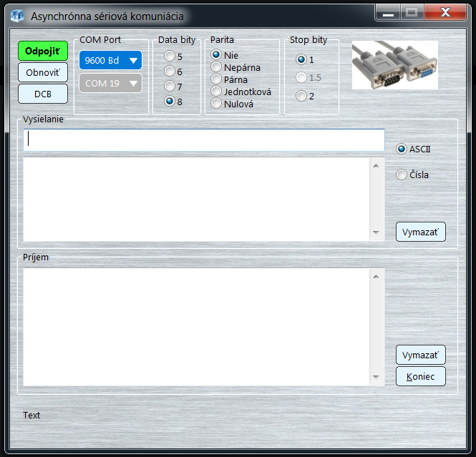This screenshot has height=457, width=476.
Task: Click the serial cable connector image
Action: [x=394, y=64]
